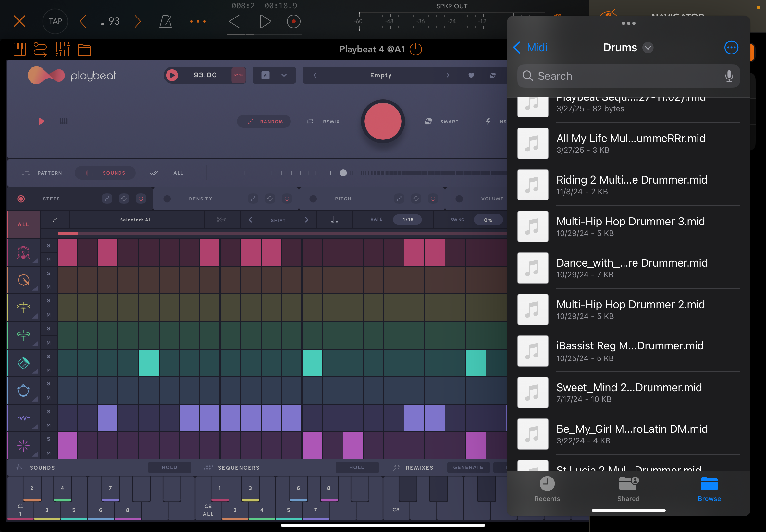
Task: Toggle DENSITY lane power button
Action: pyautogui.click(x=287, y=199)
